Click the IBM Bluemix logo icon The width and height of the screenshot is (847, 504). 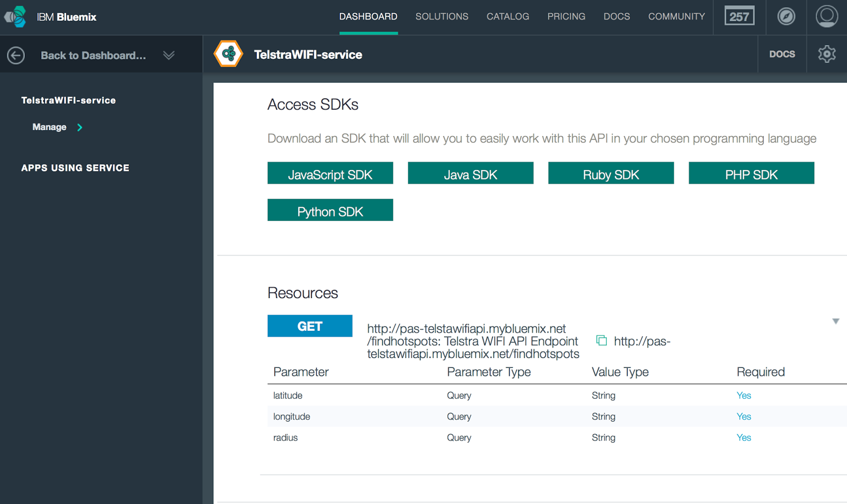[15, 17]
